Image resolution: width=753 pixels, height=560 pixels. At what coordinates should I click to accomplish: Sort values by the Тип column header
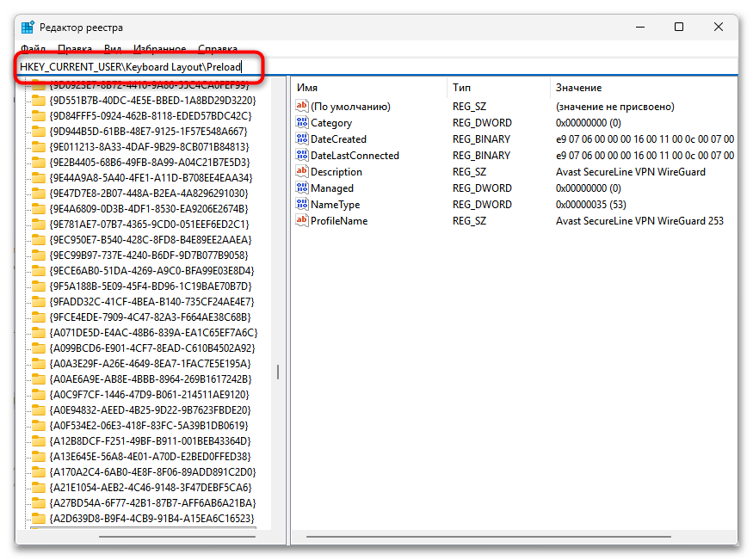498,88
